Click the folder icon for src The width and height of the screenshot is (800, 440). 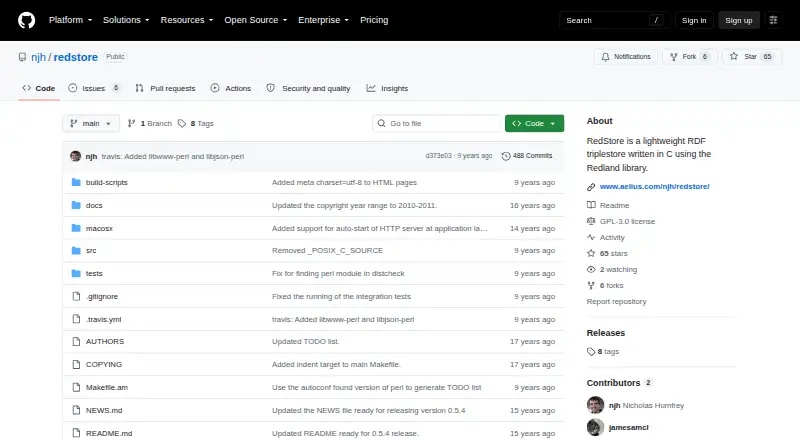click(x=76, y=251)
